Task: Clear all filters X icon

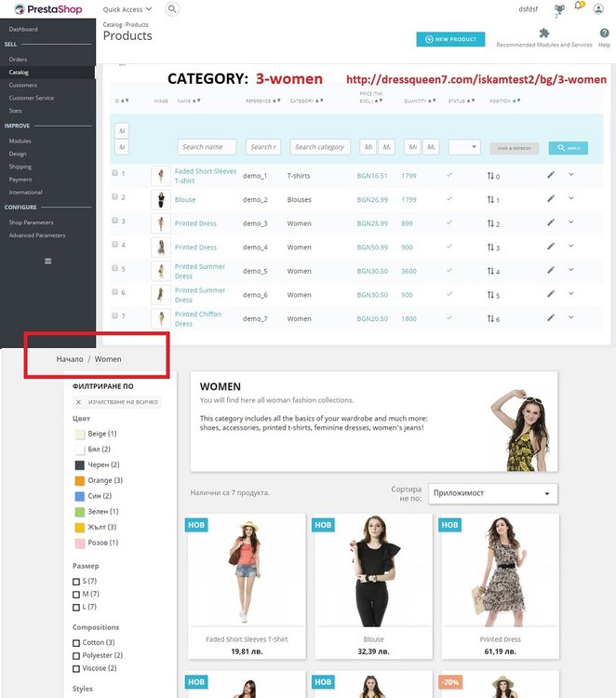Action: 78,402
